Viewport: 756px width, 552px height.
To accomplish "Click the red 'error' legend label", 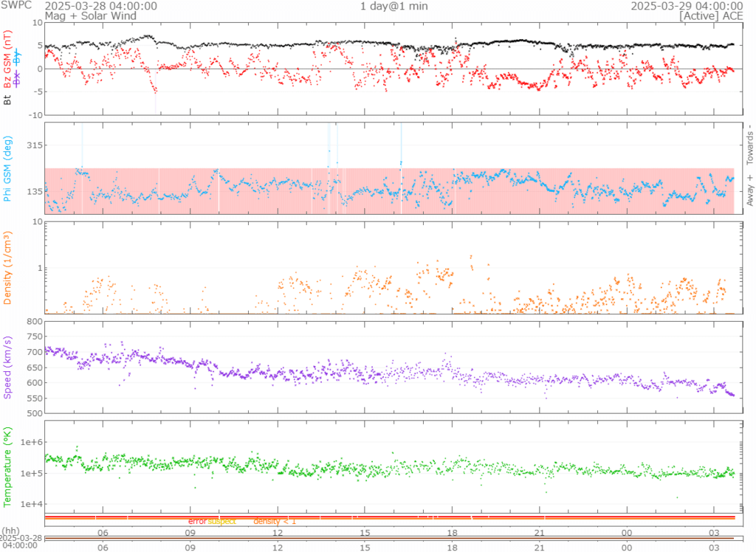I will (x=197, y=522).
